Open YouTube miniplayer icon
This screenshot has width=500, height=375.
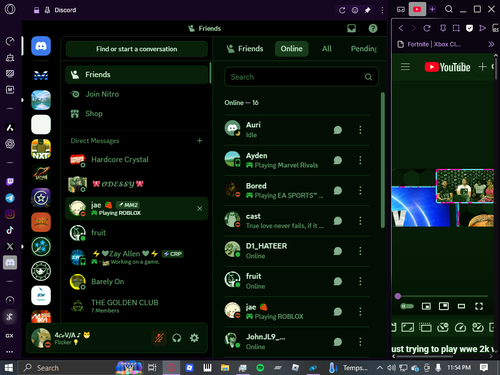426,306
